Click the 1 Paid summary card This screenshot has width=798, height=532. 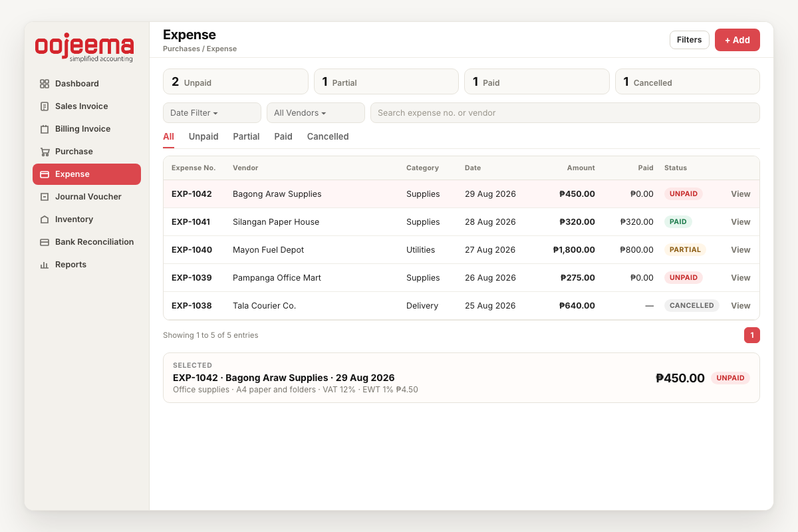click(x=537, y=82)
